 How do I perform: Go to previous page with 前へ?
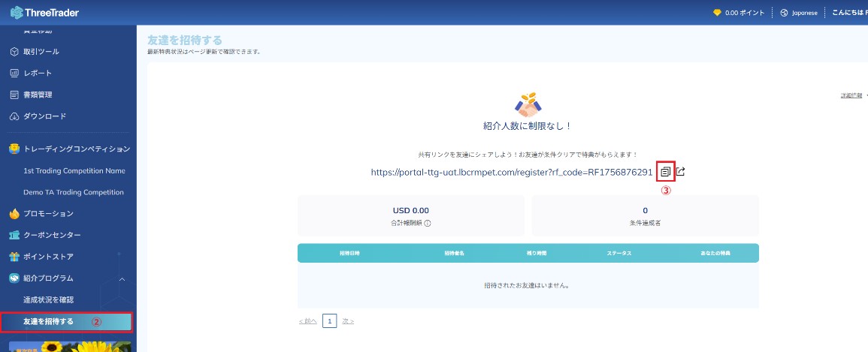click(x=308, y=321)
